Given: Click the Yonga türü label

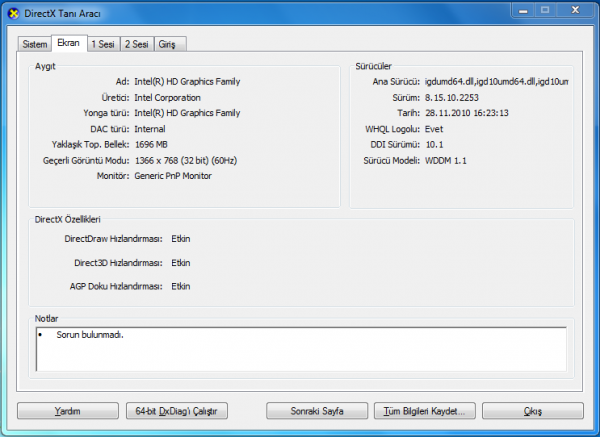Looking at the screenshot, I should tap(106, 113).
